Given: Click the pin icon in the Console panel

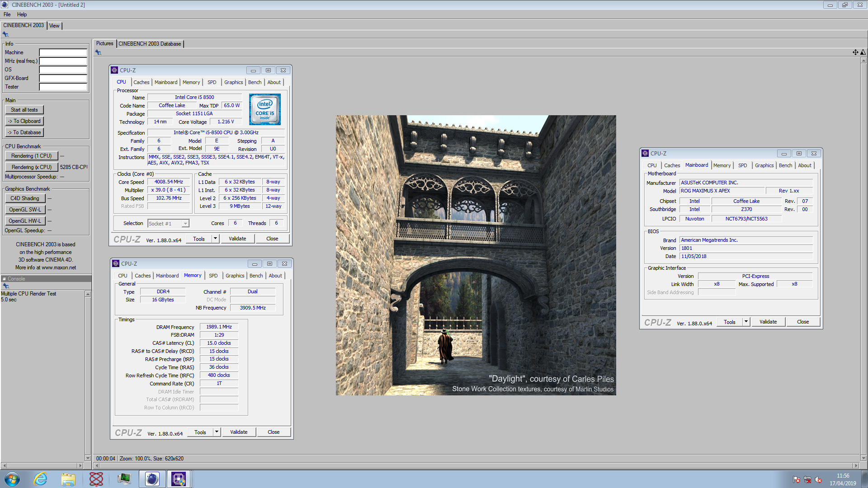Looking at the screenshot, I should pyautogui.click(x=6, y=286).
